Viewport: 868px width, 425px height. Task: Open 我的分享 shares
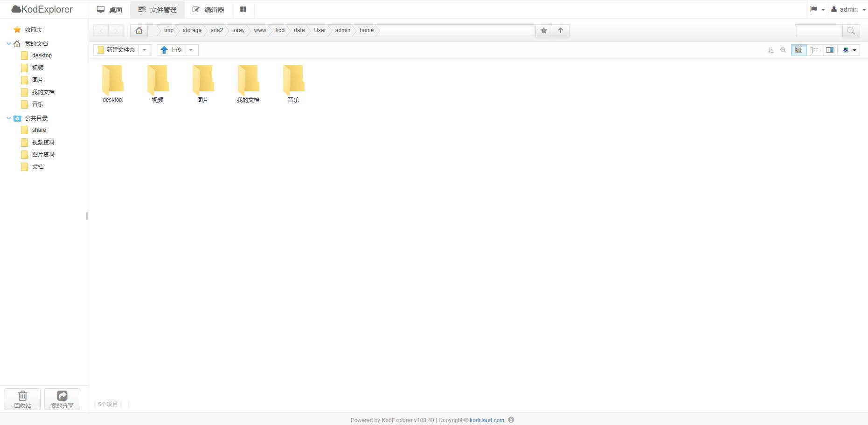62,399
